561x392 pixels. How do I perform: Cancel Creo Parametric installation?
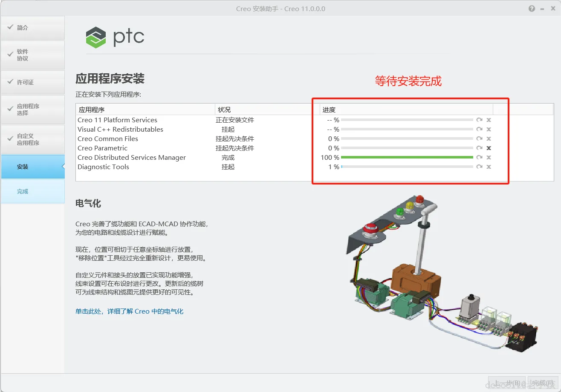(x=489, y=148)
